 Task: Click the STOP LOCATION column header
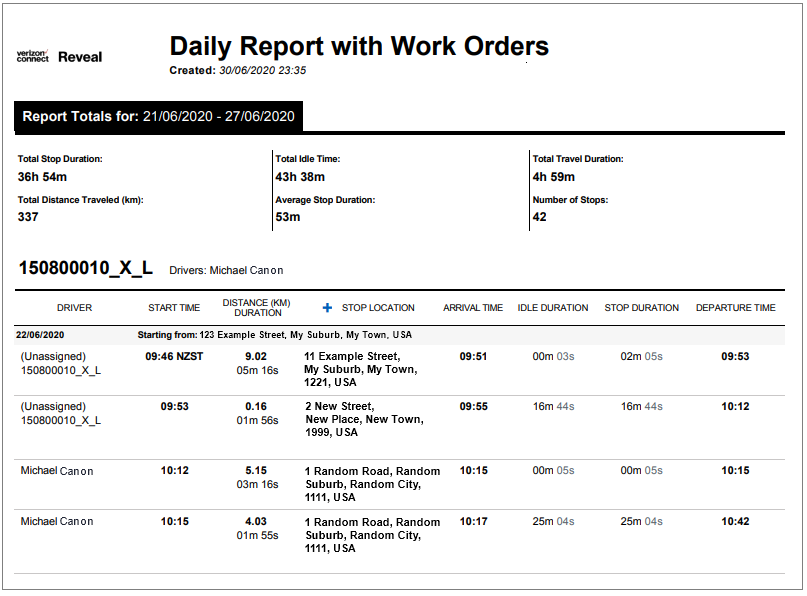click(x=378, y=308)
